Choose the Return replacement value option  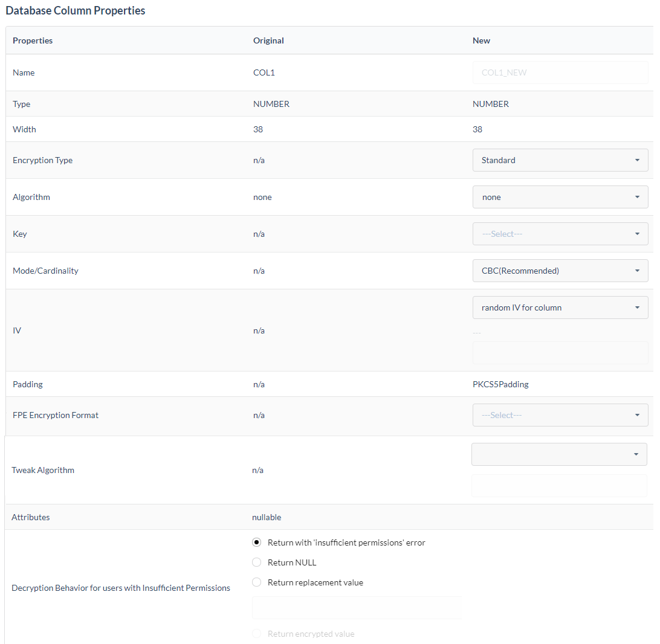click(x=257, y=582)
